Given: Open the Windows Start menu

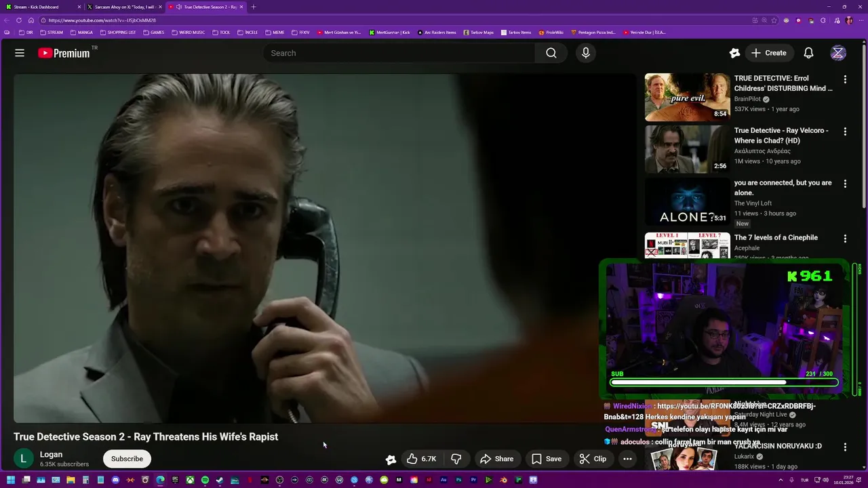Looking at the screenshot, I should (x=11, y=480).
